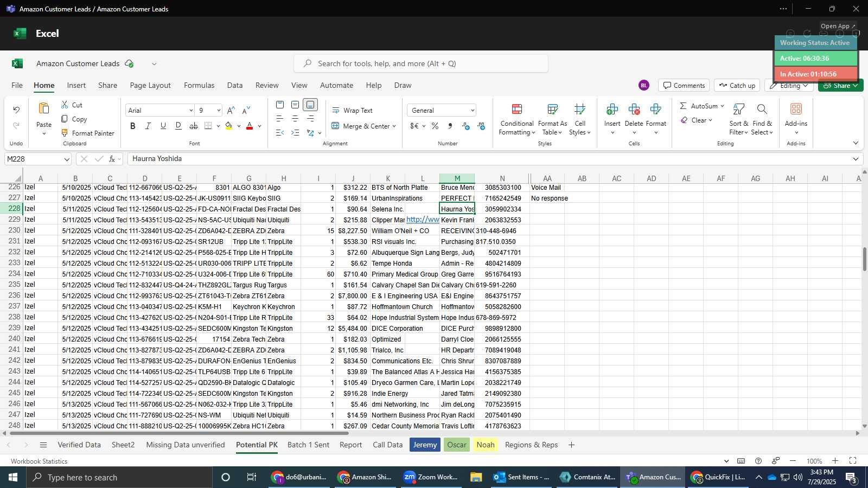The image size is (868, 488).
Task: Go to the Jeremy sheet tab
Action: [425, 445]
